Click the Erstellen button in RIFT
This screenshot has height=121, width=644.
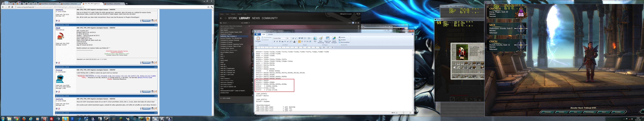(618, 112)
